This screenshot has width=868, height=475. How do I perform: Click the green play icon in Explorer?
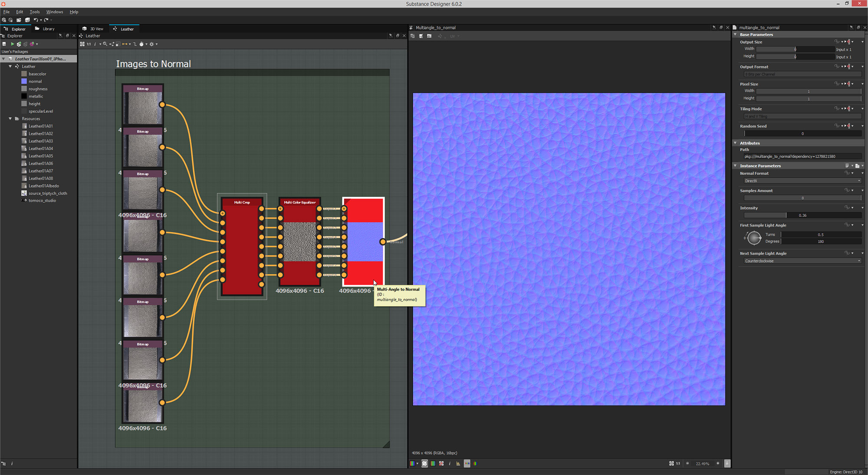(12, 44)
